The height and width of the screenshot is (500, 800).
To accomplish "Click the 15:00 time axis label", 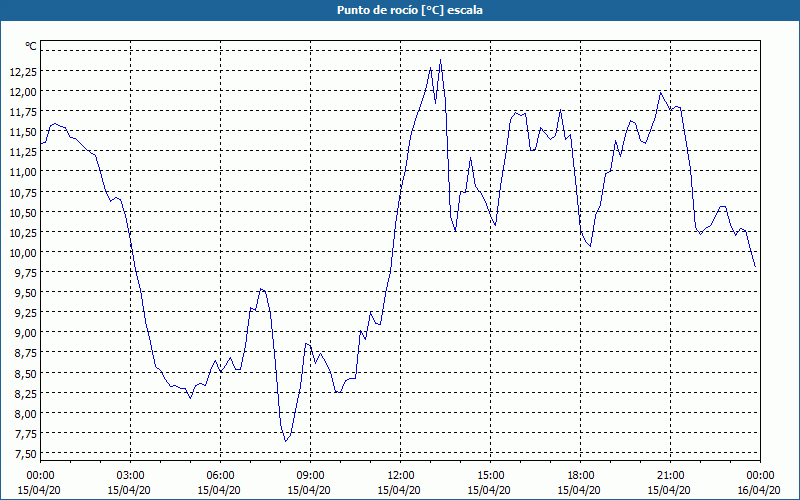I will coord(490,476).
